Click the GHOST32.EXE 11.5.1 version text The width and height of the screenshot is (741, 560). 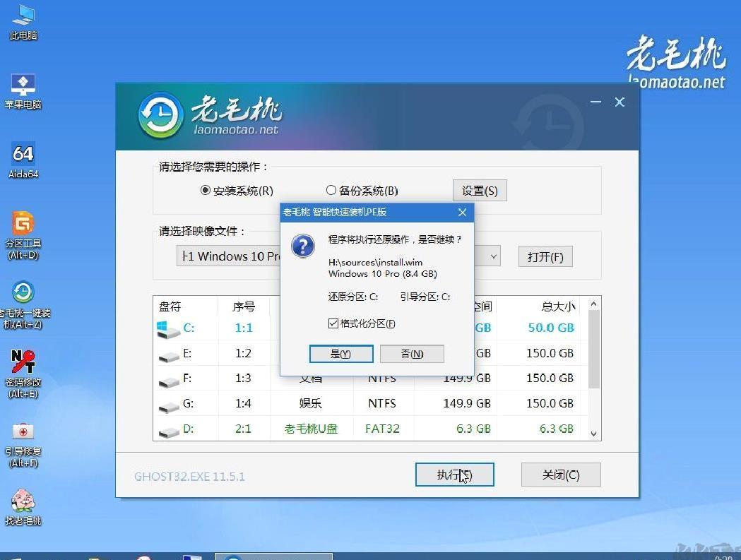pyautogui.click(x=189, y=477)
